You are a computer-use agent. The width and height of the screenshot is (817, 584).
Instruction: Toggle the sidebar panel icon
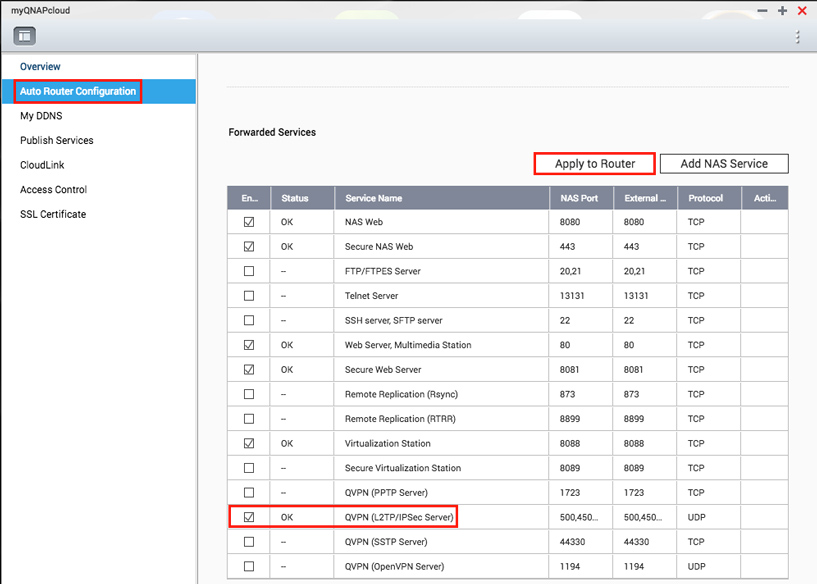(x=24, y=36)
